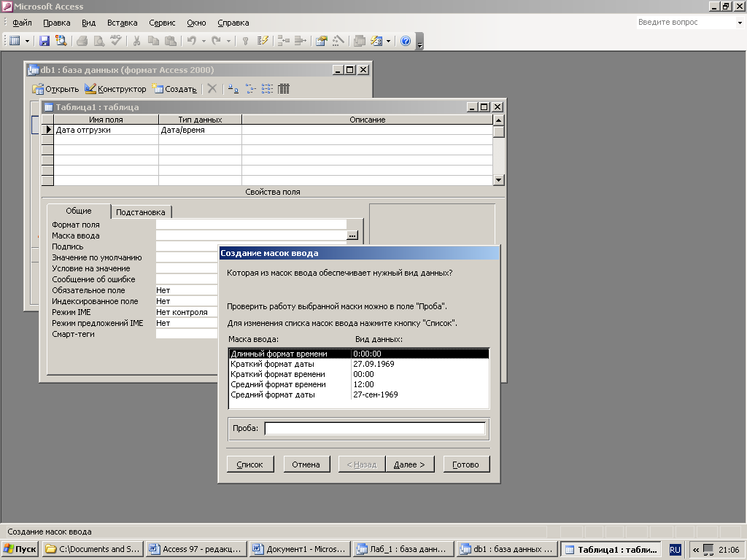
Task: Open the Вид menu
Action: 88,23
